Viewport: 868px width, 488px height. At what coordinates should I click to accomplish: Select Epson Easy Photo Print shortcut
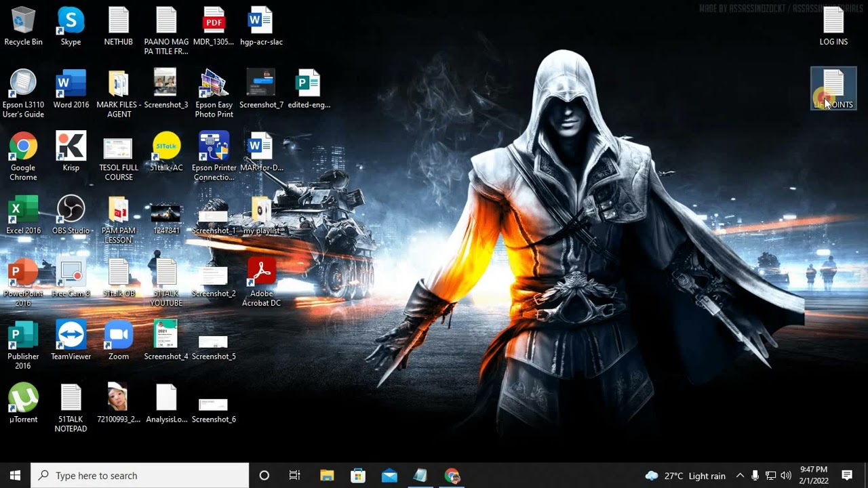tap(214, 94)
